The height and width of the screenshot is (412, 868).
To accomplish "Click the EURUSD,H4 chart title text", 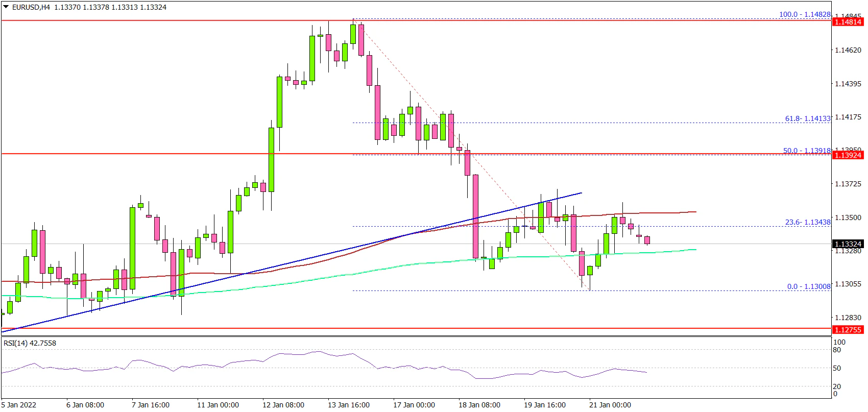I will pos(31,7).
